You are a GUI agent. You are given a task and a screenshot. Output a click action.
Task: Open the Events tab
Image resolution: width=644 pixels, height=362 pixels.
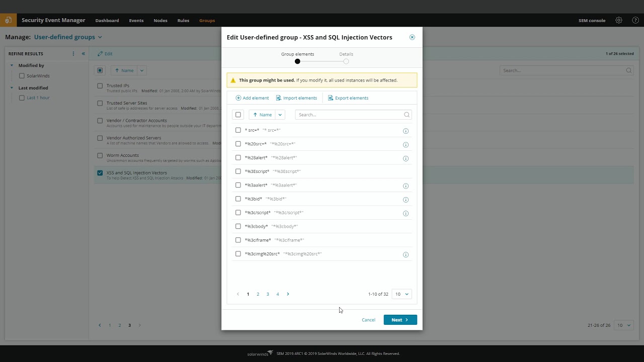point(136,21)
